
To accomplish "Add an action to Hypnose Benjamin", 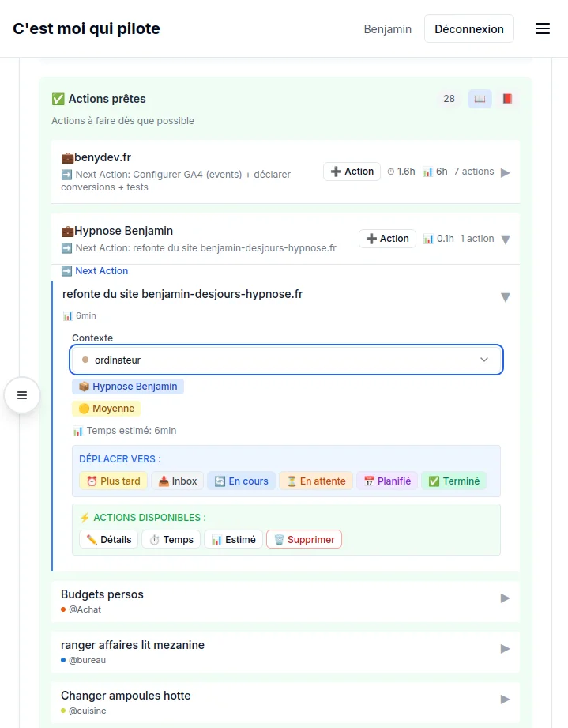I will tap(387, 239).
